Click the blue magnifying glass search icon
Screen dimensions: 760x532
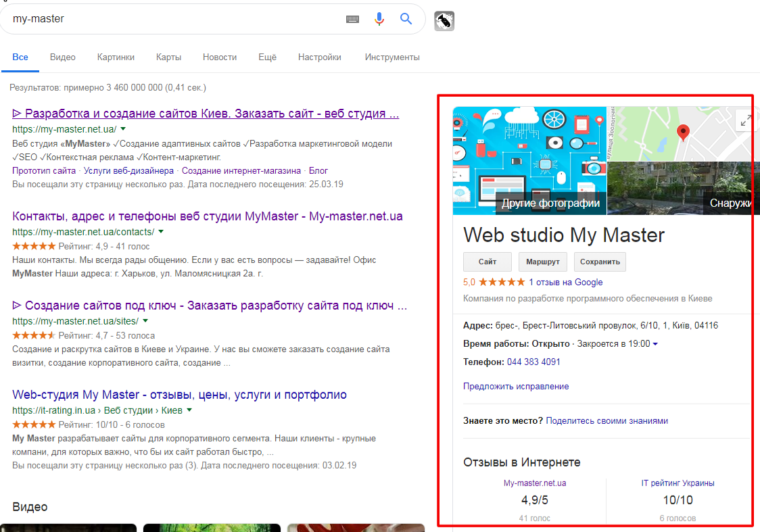click(406, 19)
